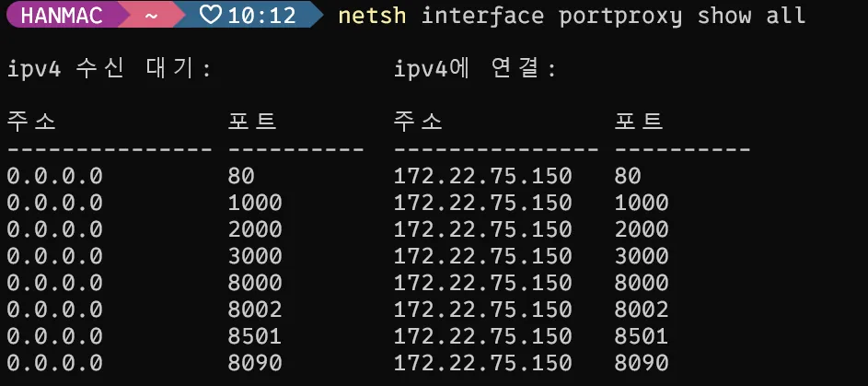The image size is (868, 386).
Task: Click 172.22.75.150 in the port 8000 row
Action: (482, 283)
